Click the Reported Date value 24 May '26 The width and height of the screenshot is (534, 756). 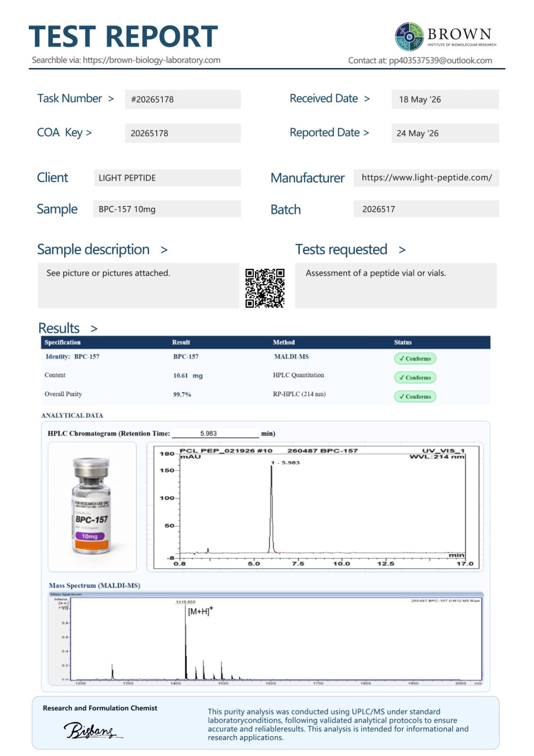[x=445, y=133]
